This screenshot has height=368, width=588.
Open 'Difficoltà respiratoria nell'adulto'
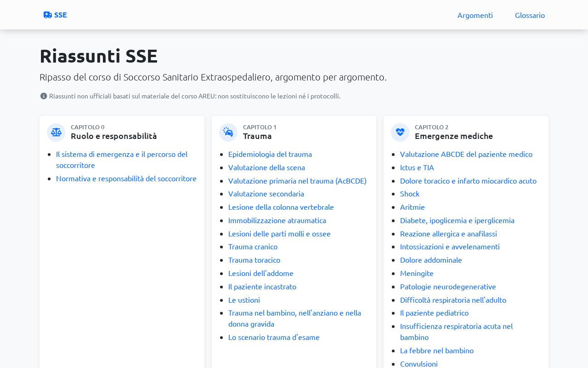pyautogui.click(x=453, y=300)
